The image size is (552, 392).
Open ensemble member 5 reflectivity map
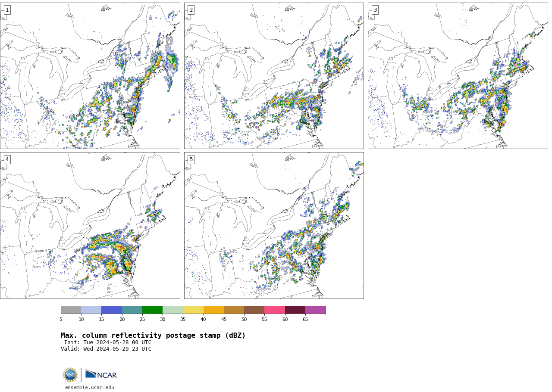(x=274, y=225)
